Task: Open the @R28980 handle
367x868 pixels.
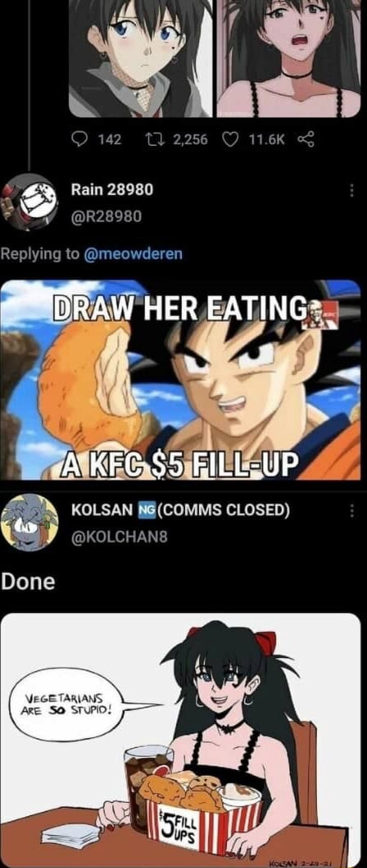Action: [105, 216]
